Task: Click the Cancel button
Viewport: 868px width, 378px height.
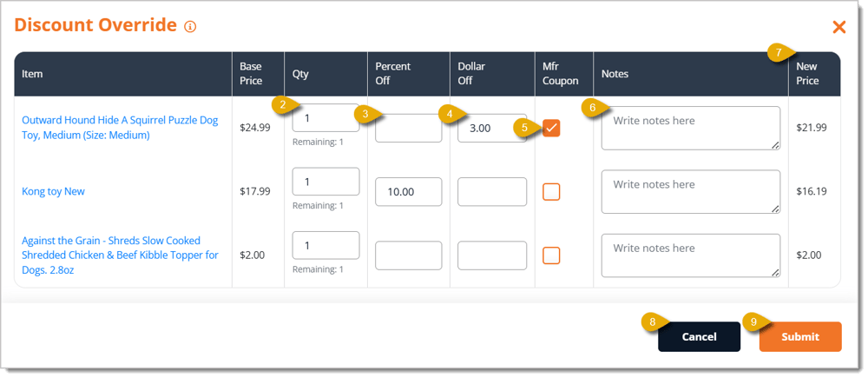Action: [x=699, y=336]
